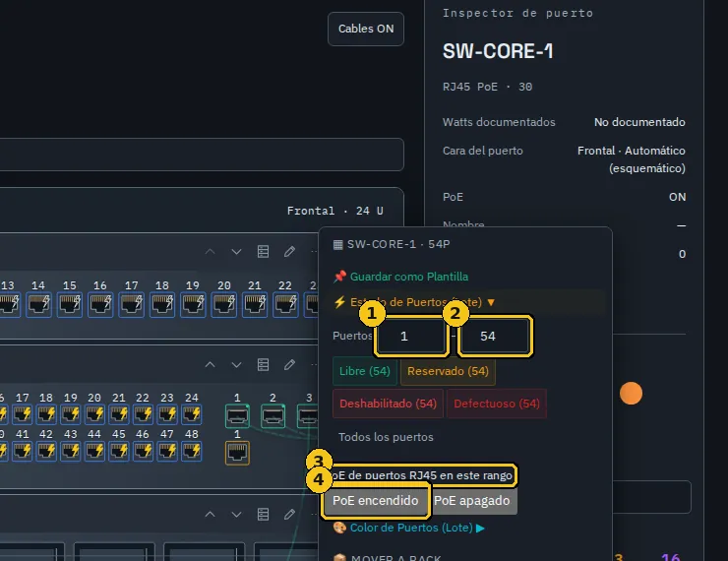
Task: Set ports to Defectuoso (54)
Action: (x=497, y=404)
